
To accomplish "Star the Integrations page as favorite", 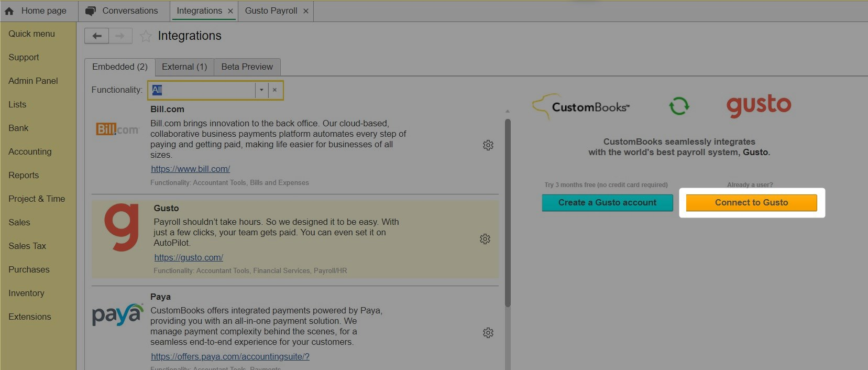I will click(x=146, y=36).
